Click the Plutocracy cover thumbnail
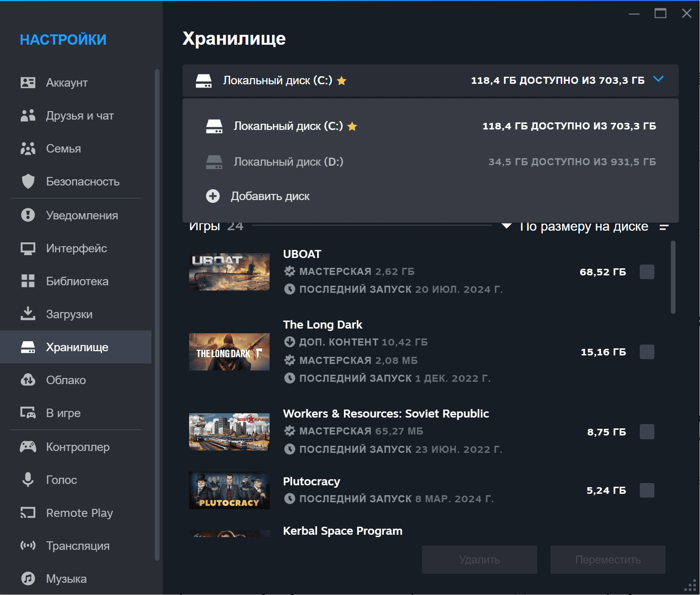Viewport: 700px width, 595px height. pos(229,490)
